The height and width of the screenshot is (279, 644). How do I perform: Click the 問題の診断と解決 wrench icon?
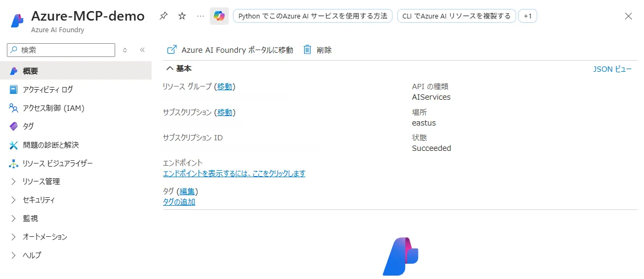coord(14,145)
